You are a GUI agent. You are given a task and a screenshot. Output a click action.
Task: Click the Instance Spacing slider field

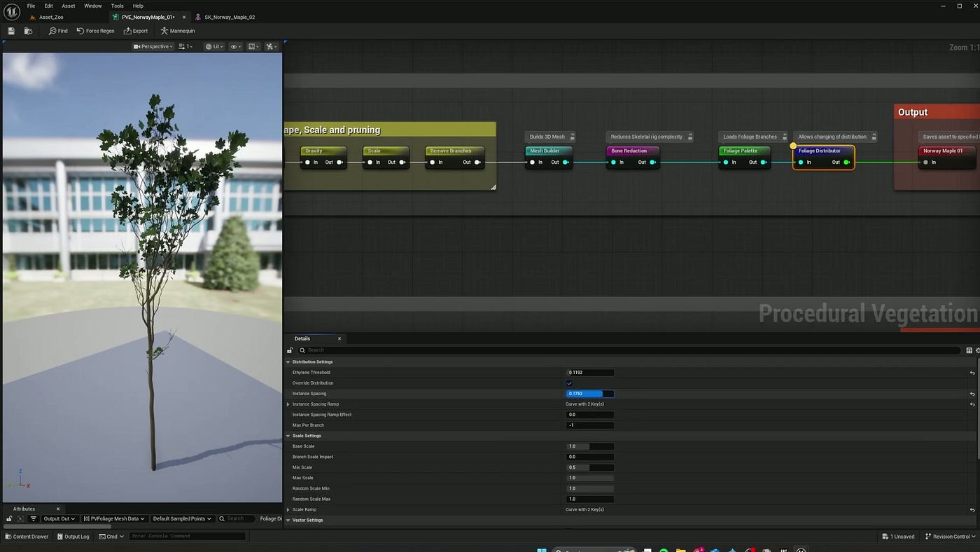tap(589, 394)
